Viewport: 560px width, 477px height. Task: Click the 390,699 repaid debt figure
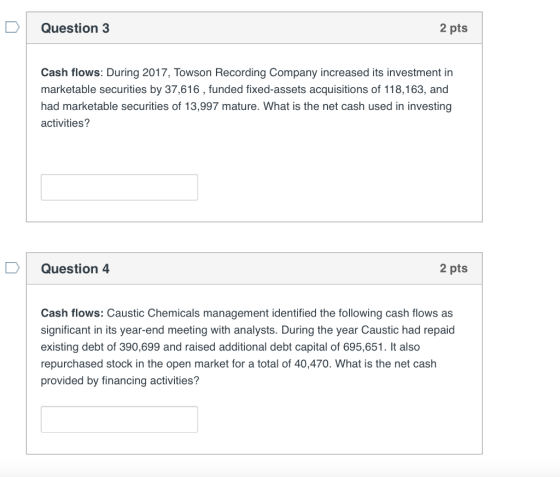pyautogui.click(x=140, y=347)
